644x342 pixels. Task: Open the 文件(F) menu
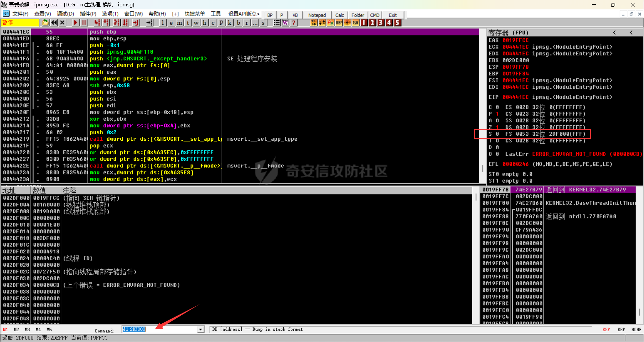click(x=20, y=14)
